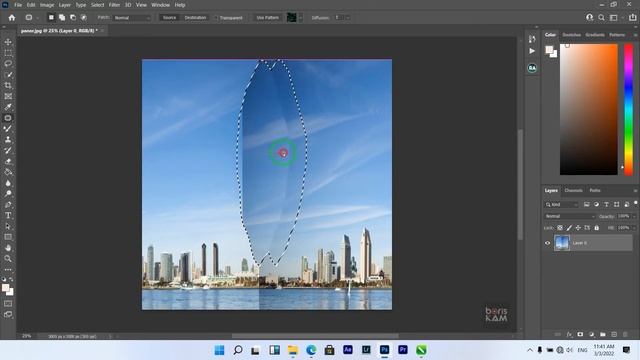Open Diffusion value dropdown

(348, 18)
